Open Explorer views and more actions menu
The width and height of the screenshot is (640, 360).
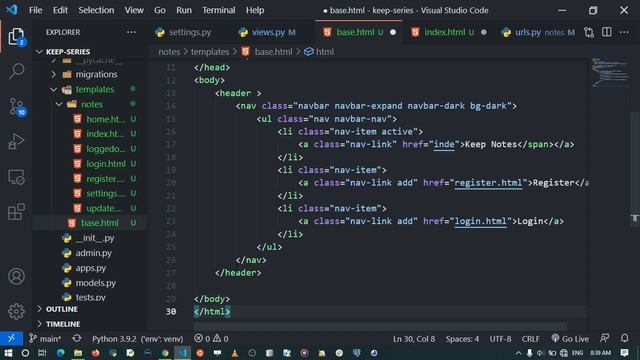pos(131,32)
